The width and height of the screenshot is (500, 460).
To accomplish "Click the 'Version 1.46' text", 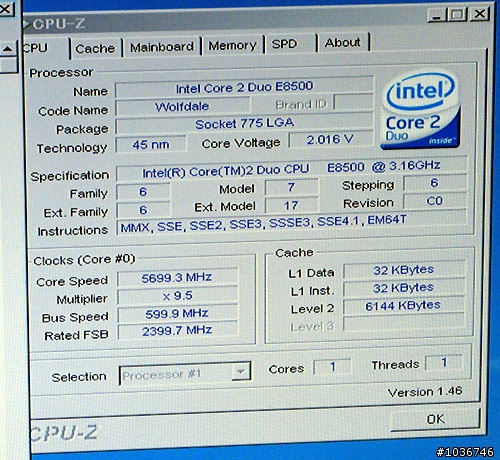I will pyautogui.click(x=425, y=392).
